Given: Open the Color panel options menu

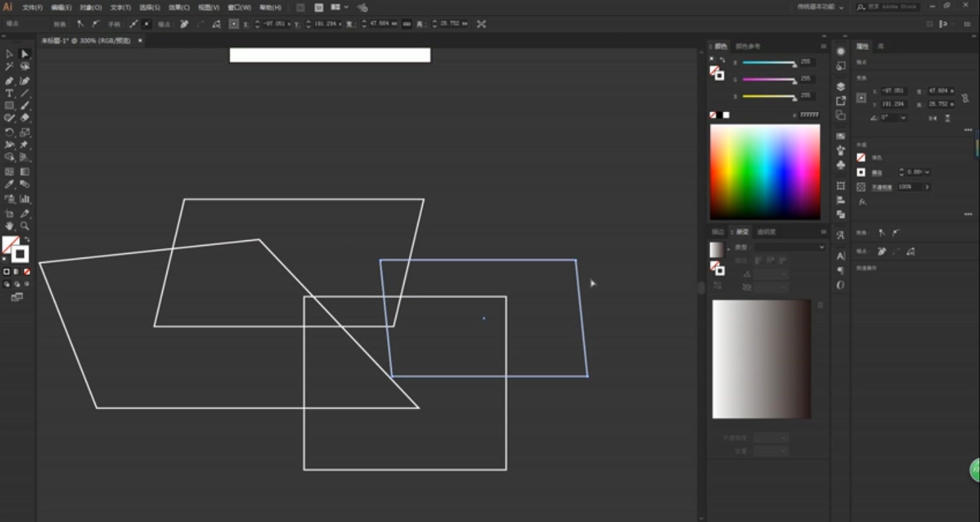Looking at the screenshot, I should 824,46.
